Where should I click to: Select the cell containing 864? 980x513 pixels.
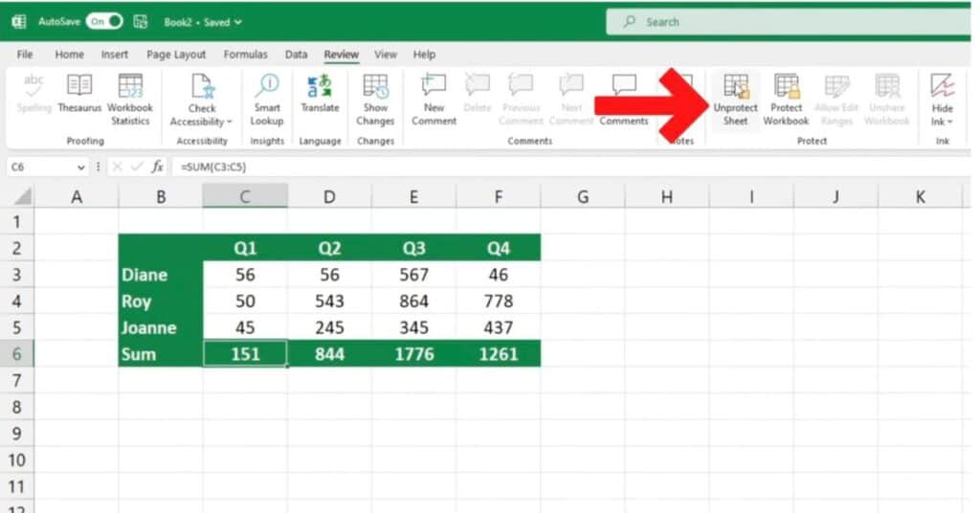coord(413,301)
